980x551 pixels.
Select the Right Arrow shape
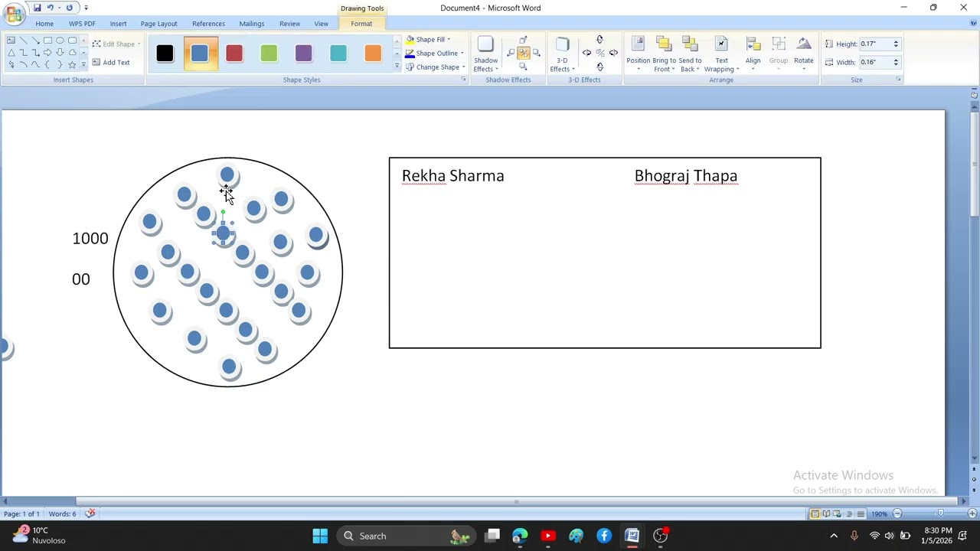point(47,53)
